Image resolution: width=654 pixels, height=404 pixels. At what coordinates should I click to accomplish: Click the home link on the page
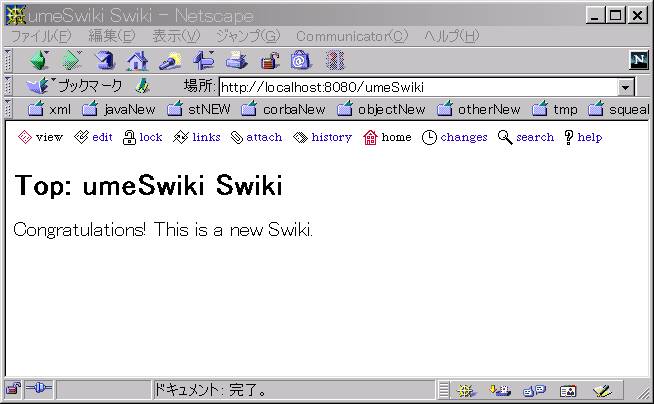[396, 137]
